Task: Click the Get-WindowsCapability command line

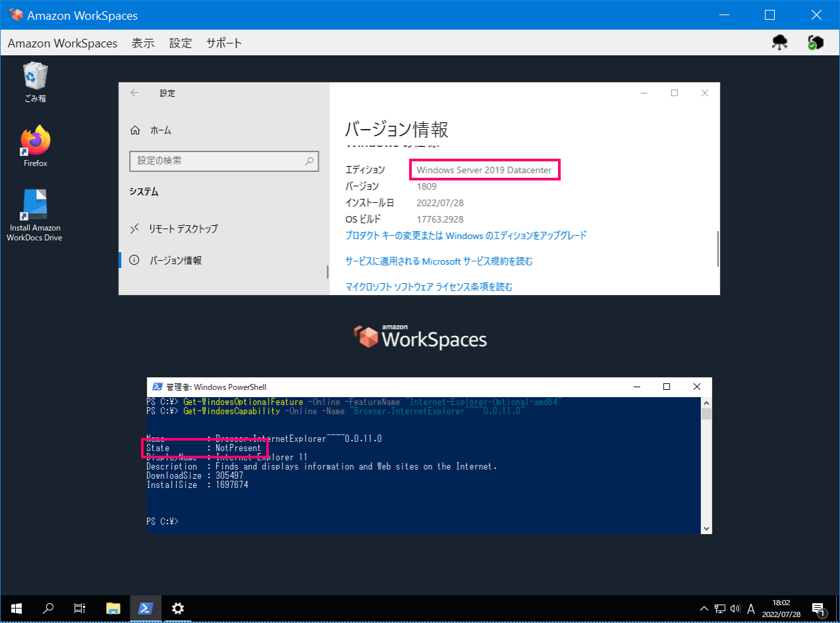Action: 335,411
